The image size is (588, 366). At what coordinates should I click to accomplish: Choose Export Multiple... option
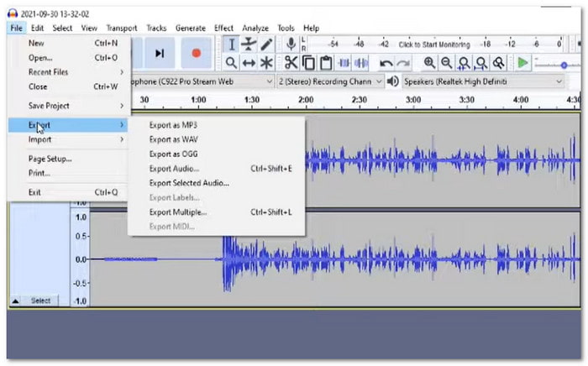point(217,212)
